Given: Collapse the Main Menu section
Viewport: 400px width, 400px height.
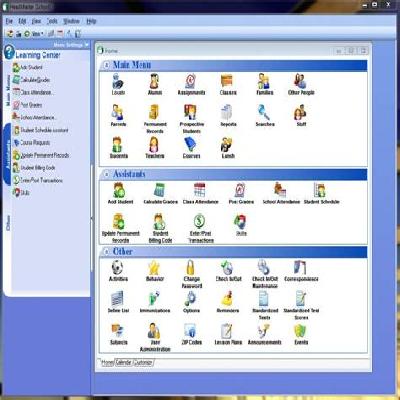Looking at the screenshot, I should 106,65.
